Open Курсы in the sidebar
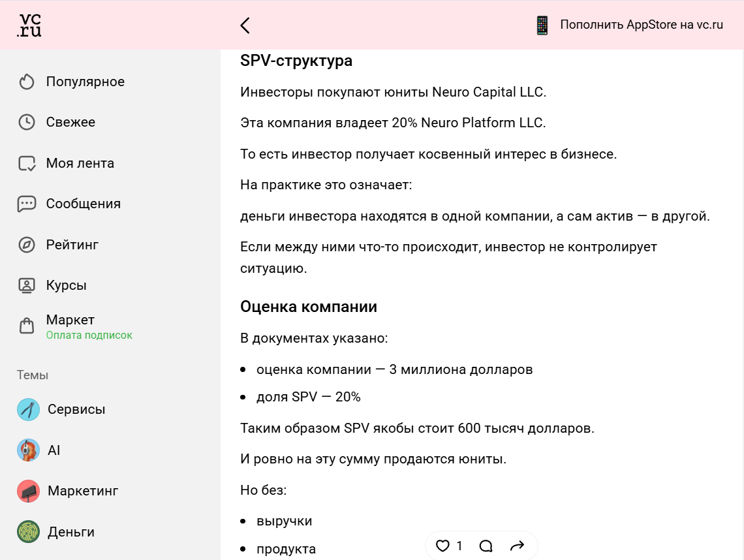 click(x=66, y=285)
